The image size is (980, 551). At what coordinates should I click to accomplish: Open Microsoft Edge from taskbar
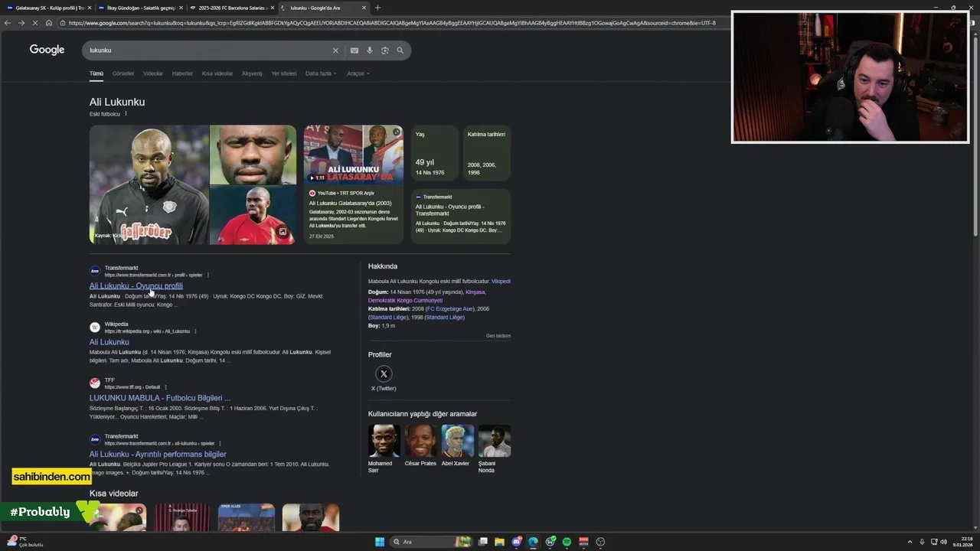pyautogui.click(x=533, y=542)
